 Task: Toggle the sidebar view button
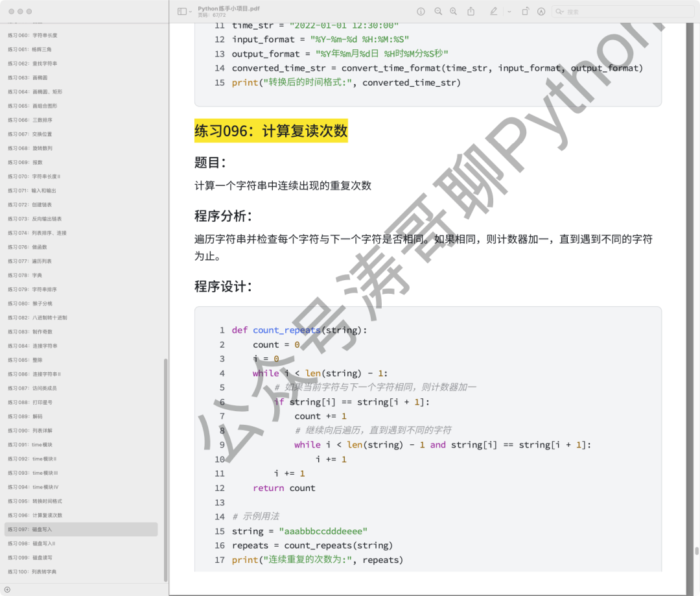181,12
